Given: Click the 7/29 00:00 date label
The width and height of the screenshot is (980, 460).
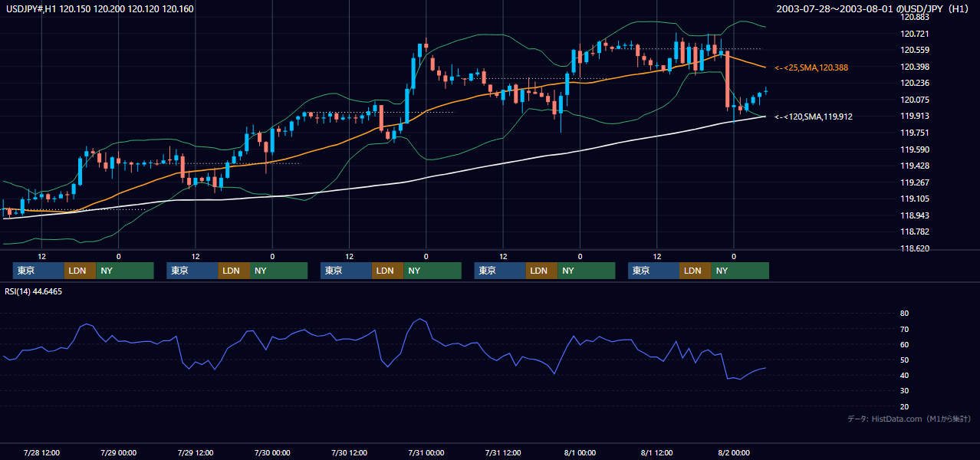Looking at the screenshot, I should click(118, 452).
